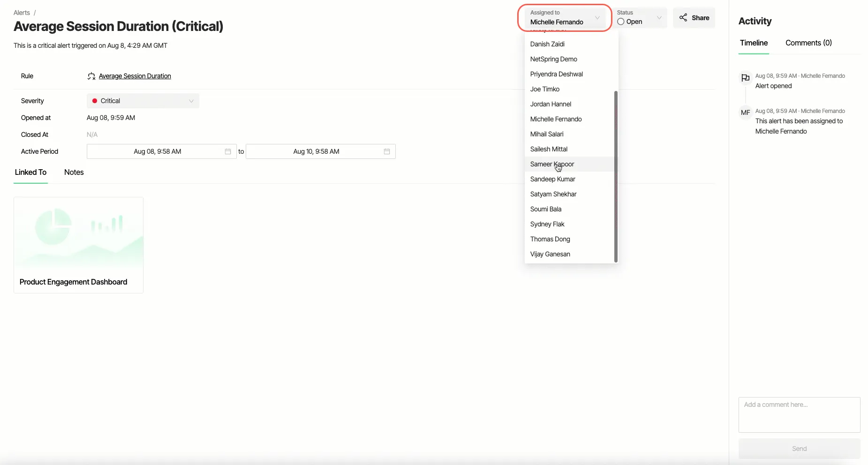868x465 pixels.
Task: Open the Average Session Duration rule link
Action: tap(135, 76)
